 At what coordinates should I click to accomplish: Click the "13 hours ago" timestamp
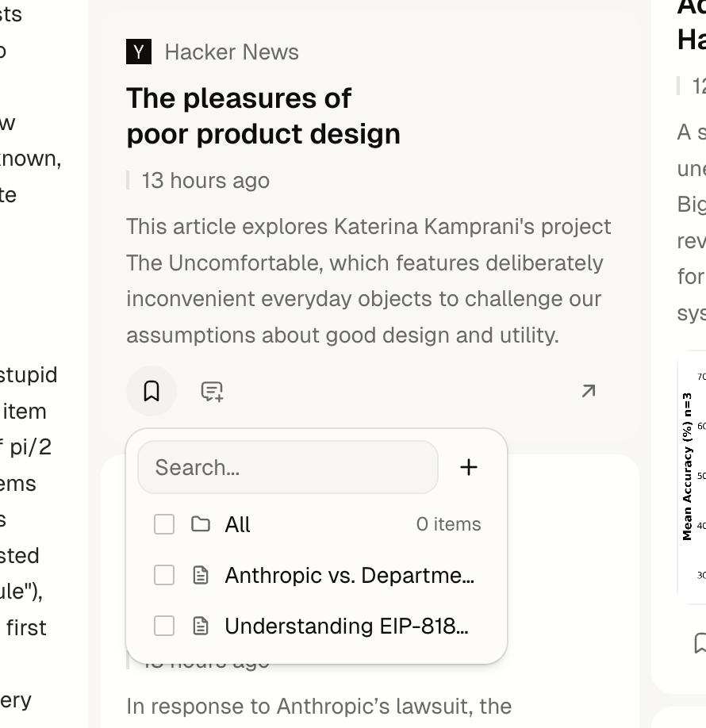point(205,181)
